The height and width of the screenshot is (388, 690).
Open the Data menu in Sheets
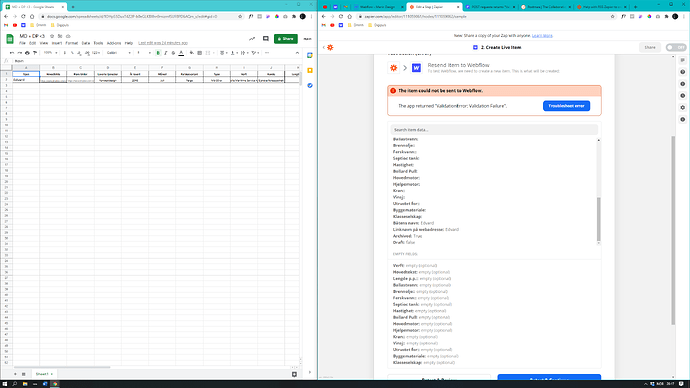pos(86,43)
